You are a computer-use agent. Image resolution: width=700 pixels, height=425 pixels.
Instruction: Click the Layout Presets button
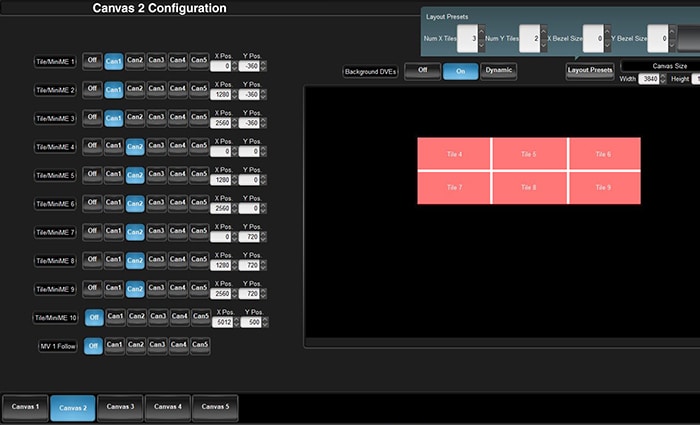[589, 71]
